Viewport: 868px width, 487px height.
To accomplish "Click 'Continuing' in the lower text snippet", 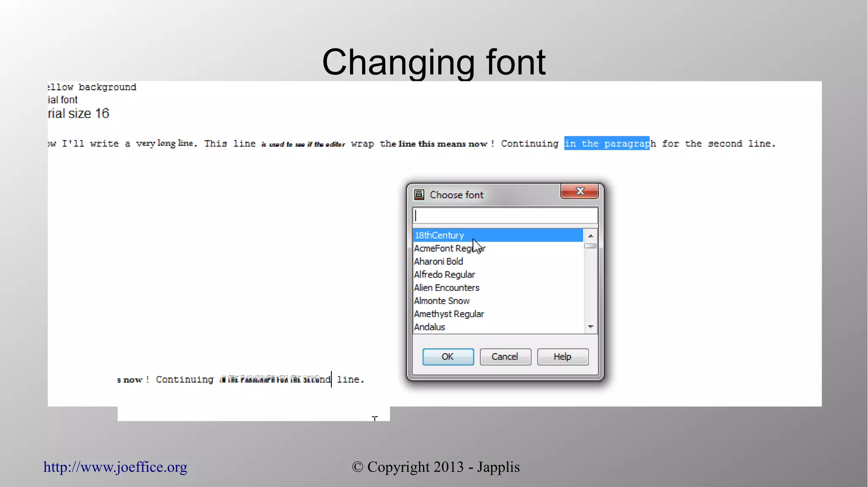I will click(x=185, y=379).
